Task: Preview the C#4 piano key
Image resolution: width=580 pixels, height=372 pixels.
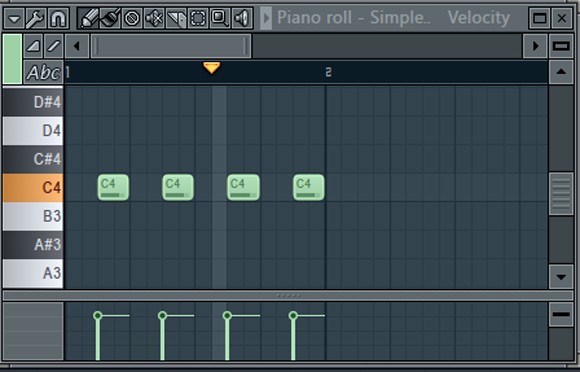Action: coord(33,159)
